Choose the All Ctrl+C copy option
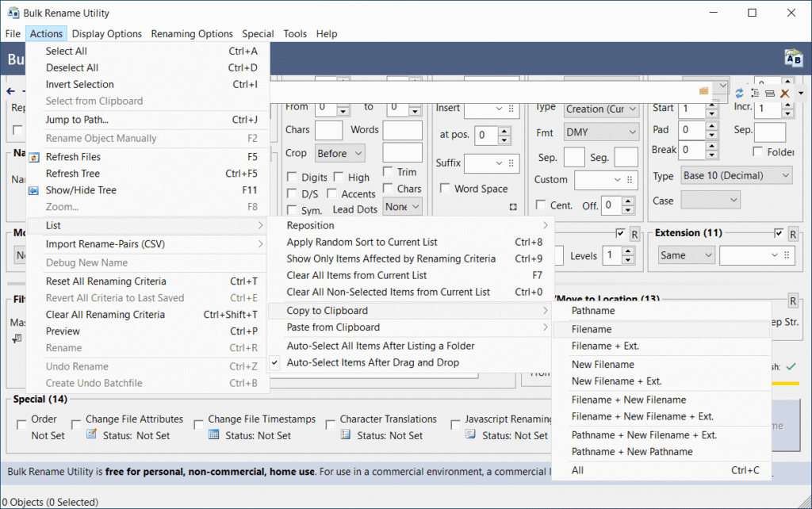Viewport: 812px width, 509px height. point(661,470)
